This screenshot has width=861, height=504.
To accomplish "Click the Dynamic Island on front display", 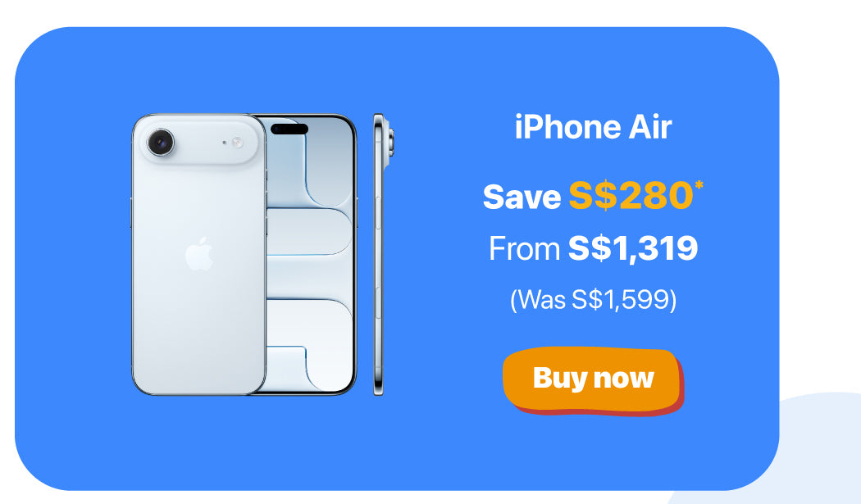I will [289, 129].
